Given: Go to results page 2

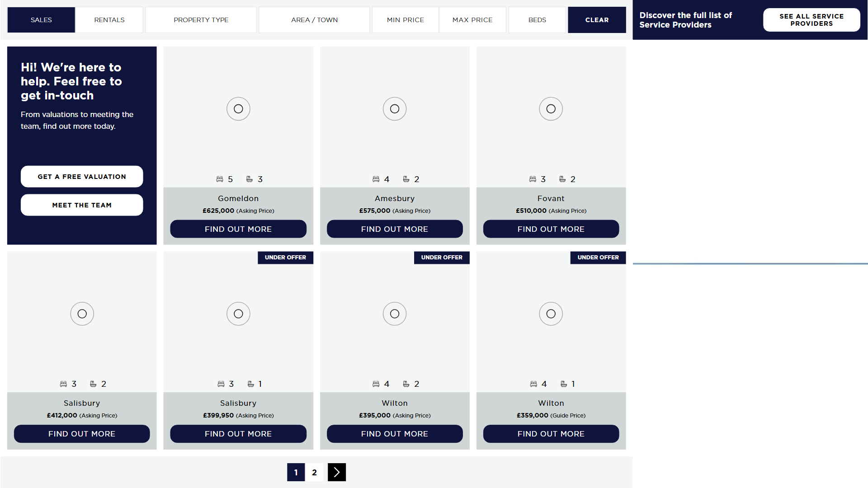Looking at the screenshot, I should pos(314,472).
